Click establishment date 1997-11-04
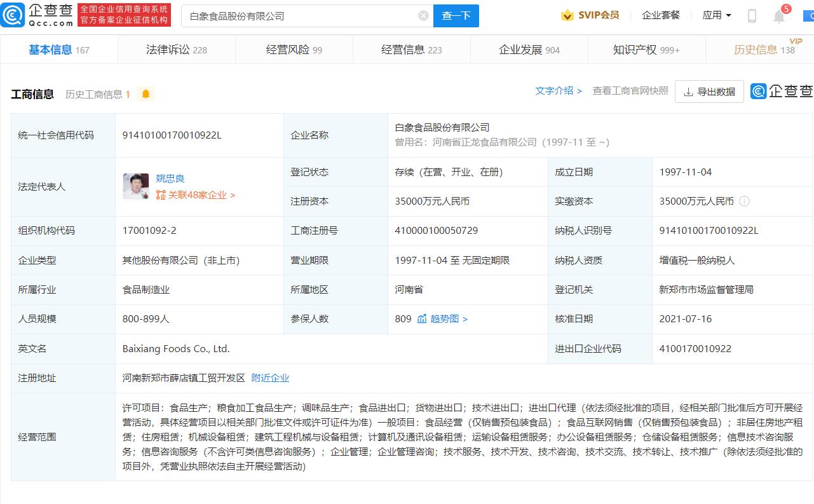The height and width of the screenshot is (504, 814). click(x=686, y=172)
